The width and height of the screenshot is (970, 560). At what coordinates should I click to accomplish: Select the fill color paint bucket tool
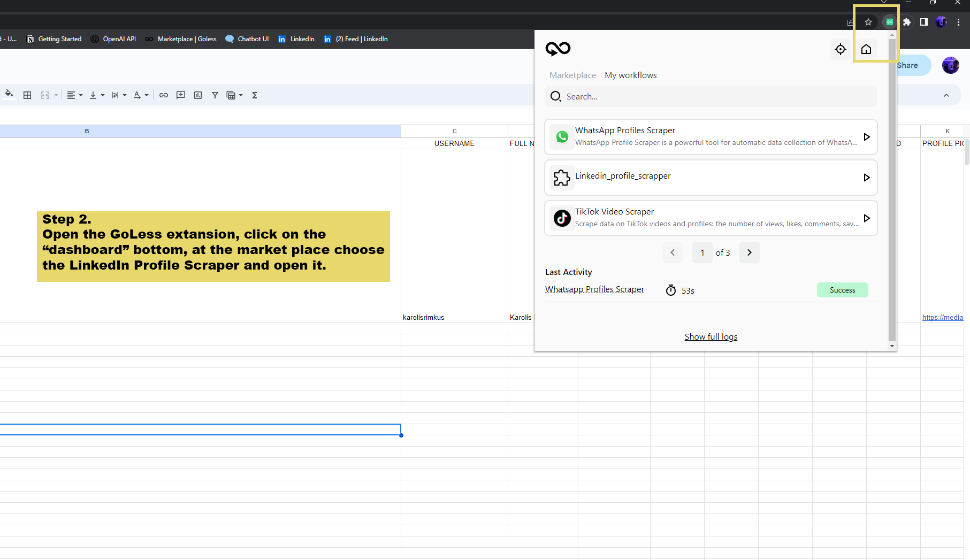point(9,95)
